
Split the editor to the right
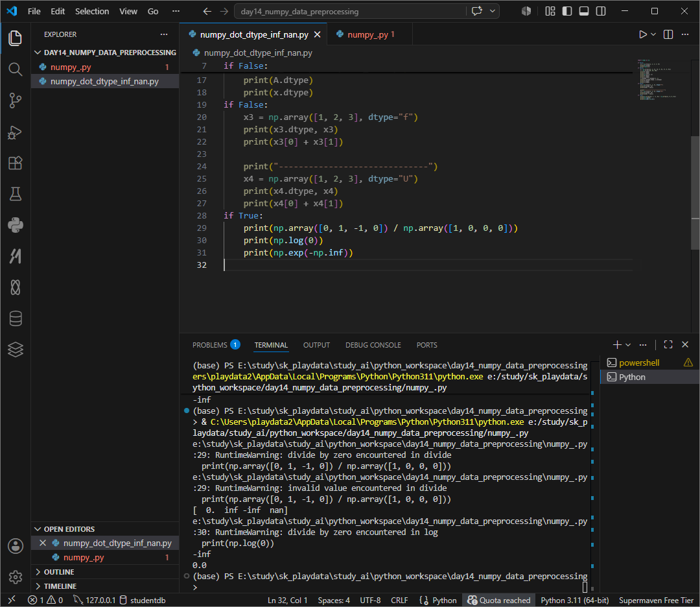pos(668,34)
